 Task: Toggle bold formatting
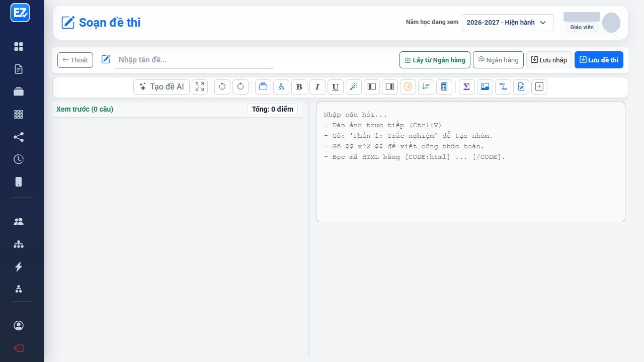(299, 86)
